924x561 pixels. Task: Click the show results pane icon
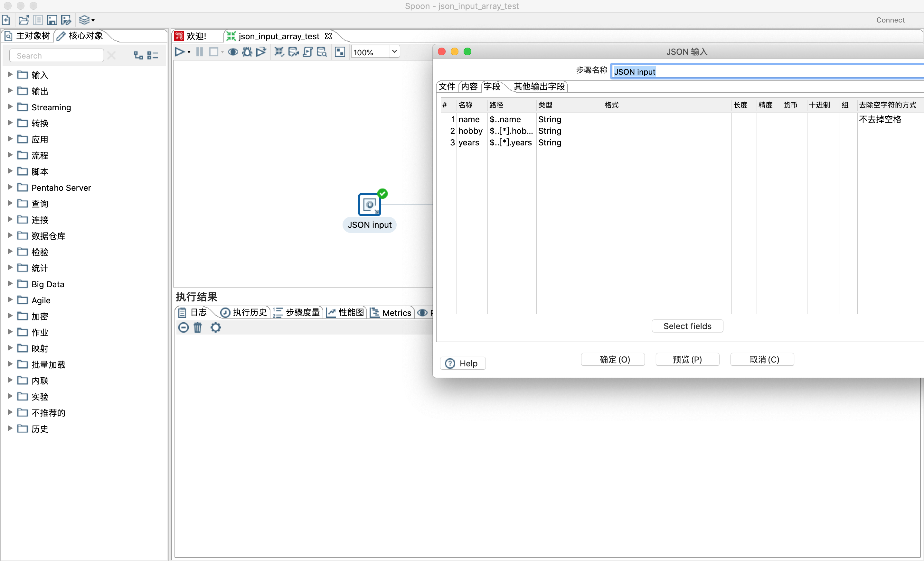coord(340,52)
